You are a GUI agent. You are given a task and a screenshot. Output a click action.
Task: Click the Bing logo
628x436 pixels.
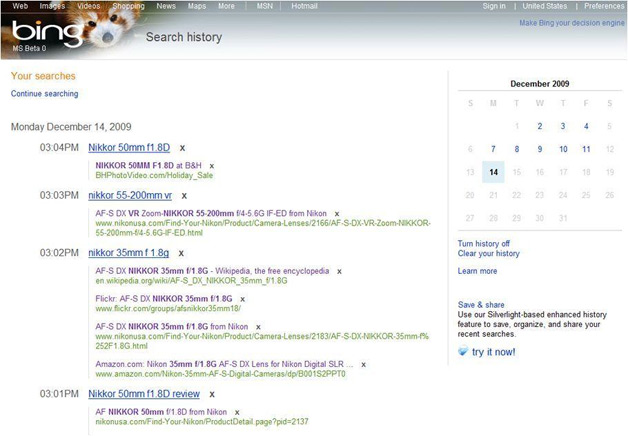(x=38, y=34)
